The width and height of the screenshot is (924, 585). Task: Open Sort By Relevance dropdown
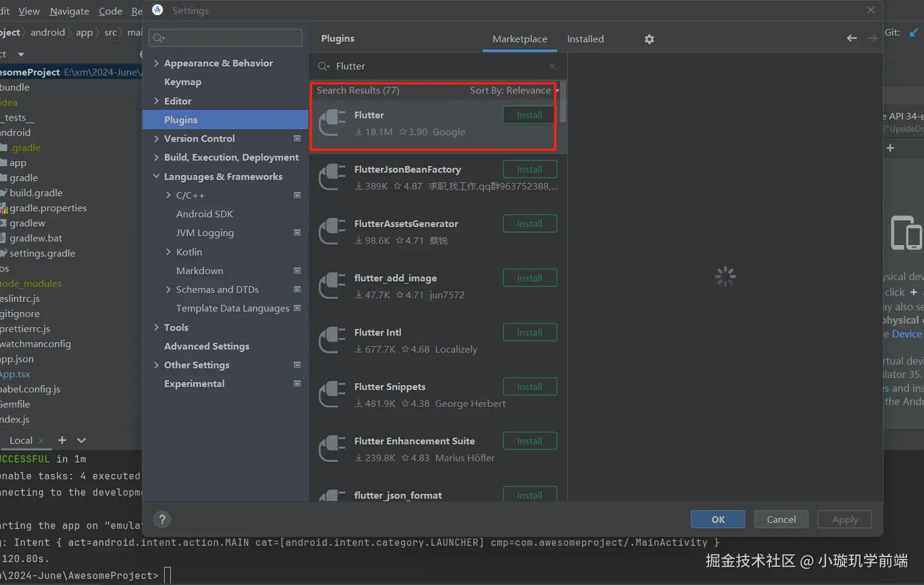click(x=514, y=91)
